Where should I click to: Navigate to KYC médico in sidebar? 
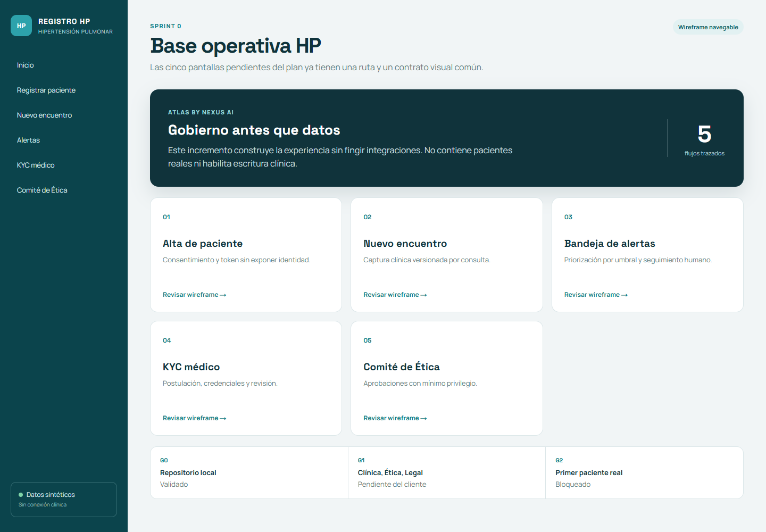pos(64,165)
